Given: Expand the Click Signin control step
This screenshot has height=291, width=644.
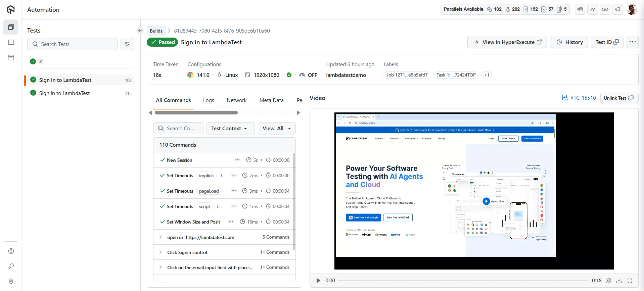Looking at the screenshot, I should pyautogui.click(x=161, y=252).
